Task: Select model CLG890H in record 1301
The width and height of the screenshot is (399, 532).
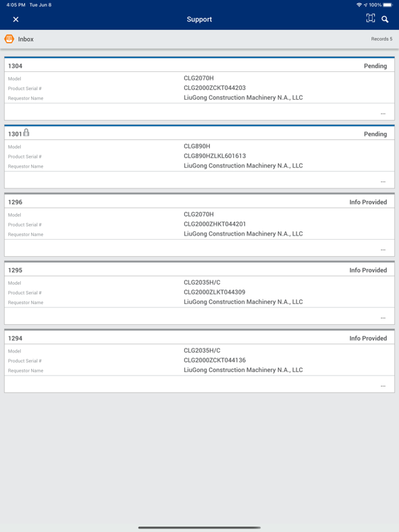Action: [197, 146]
